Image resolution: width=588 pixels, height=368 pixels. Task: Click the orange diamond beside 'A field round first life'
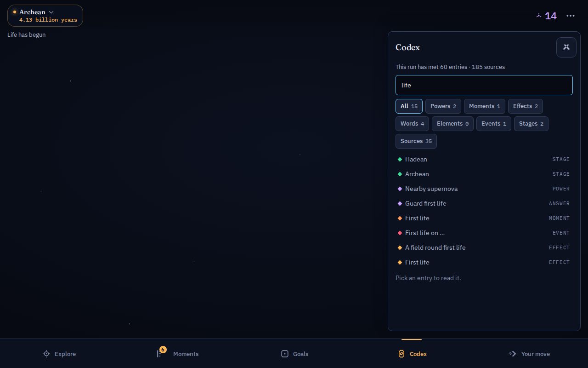tap(400, 247)
